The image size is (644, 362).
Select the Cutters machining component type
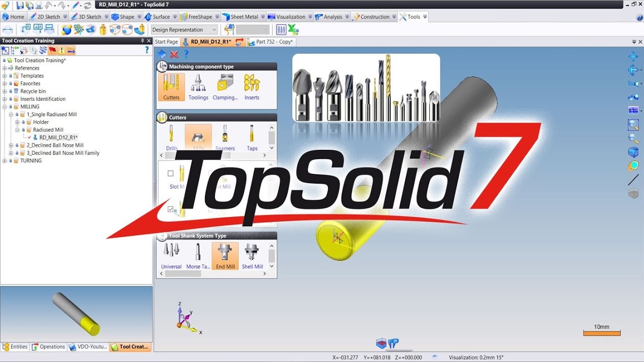click(x=171, y=87)
